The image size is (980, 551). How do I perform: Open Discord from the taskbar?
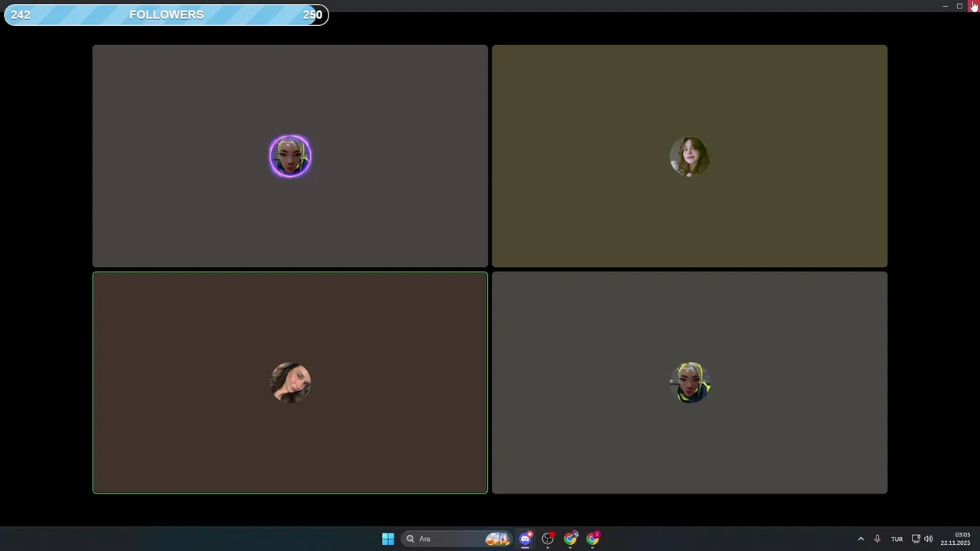[525, 539]
